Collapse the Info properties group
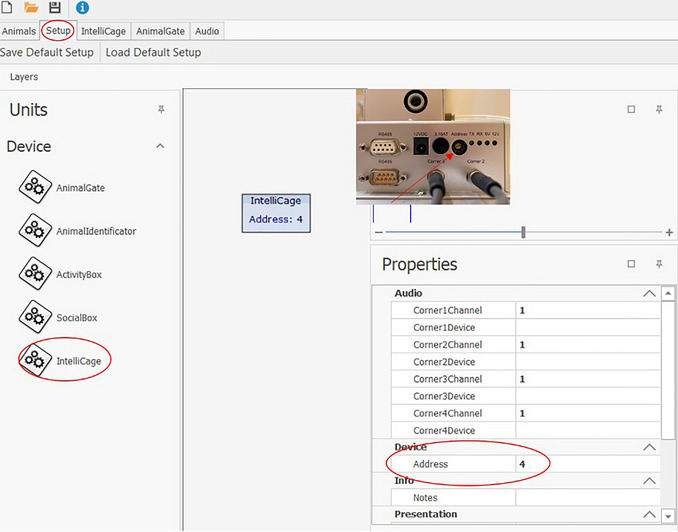Image resolution: width=678 pixels, height=532 pixels. click(649, 481)
